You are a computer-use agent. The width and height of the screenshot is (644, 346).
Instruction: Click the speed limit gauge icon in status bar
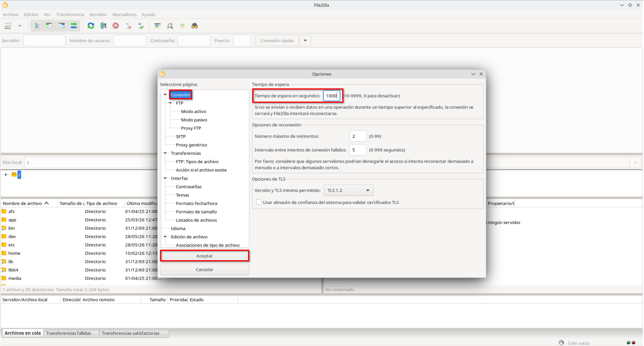(x=562, y=343)
